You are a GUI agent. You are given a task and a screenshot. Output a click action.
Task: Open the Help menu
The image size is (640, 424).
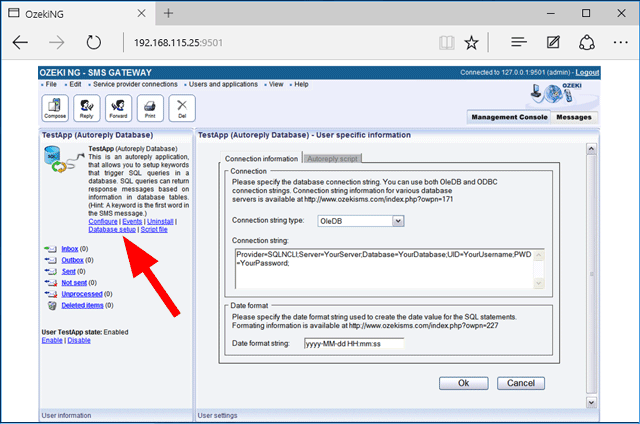[301, 84]
